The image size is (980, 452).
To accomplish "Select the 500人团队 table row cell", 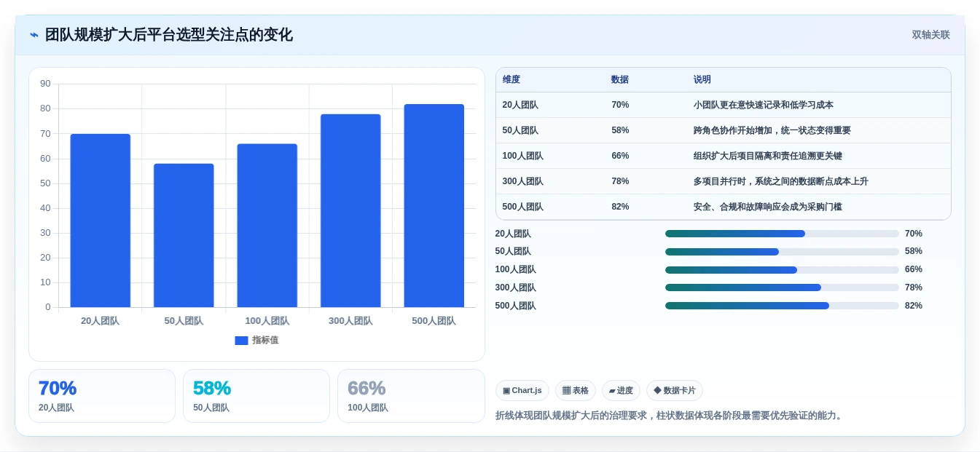I will pos(522,207).
